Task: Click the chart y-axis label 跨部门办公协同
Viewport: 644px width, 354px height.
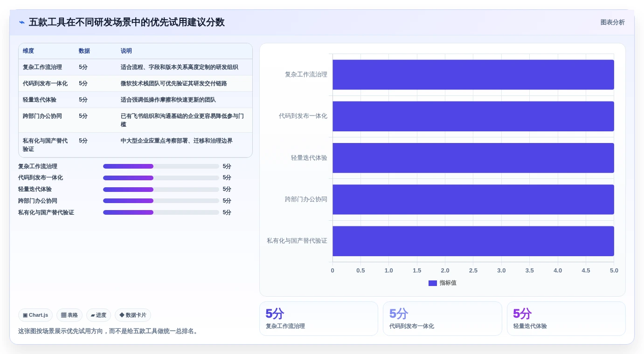Action: coord(306,199)
